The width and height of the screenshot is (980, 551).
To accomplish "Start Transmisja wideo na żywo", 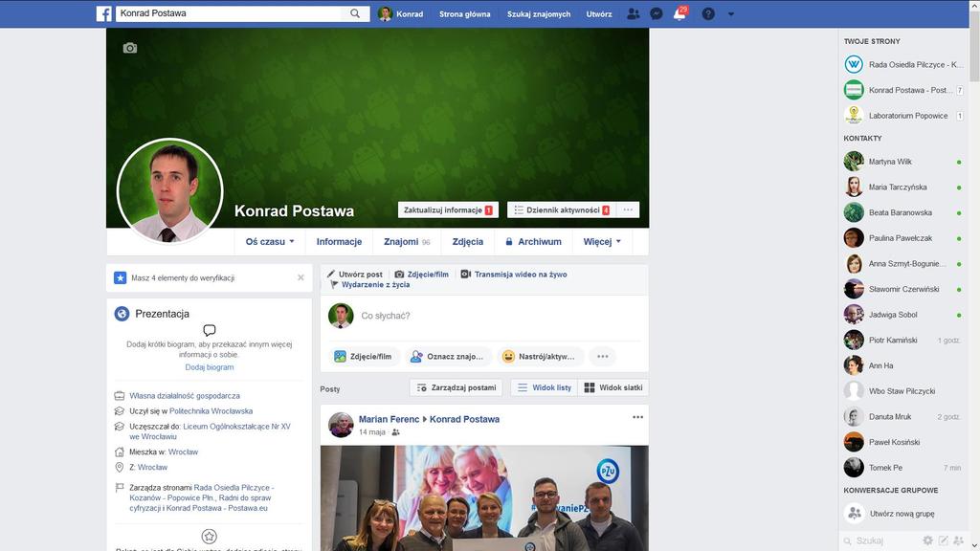I will pos(514,275).
